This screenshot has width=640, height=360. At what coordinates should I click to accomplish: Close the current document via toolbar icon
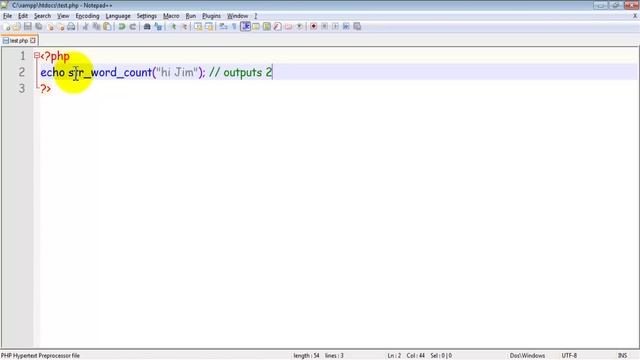tap(50, 27)
